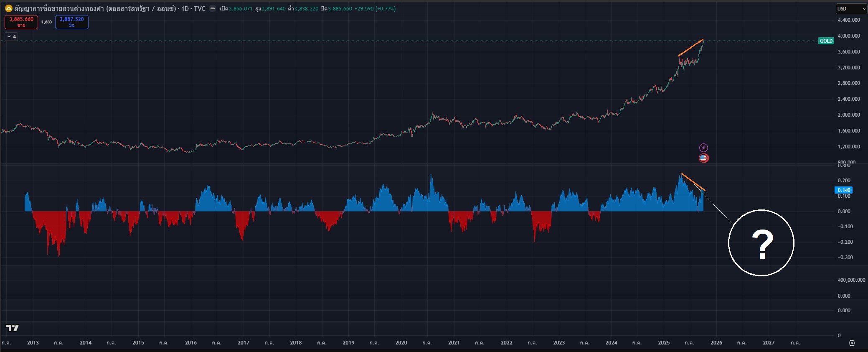Click the 2,800.000 price axis label

click(x=849, y=83)
